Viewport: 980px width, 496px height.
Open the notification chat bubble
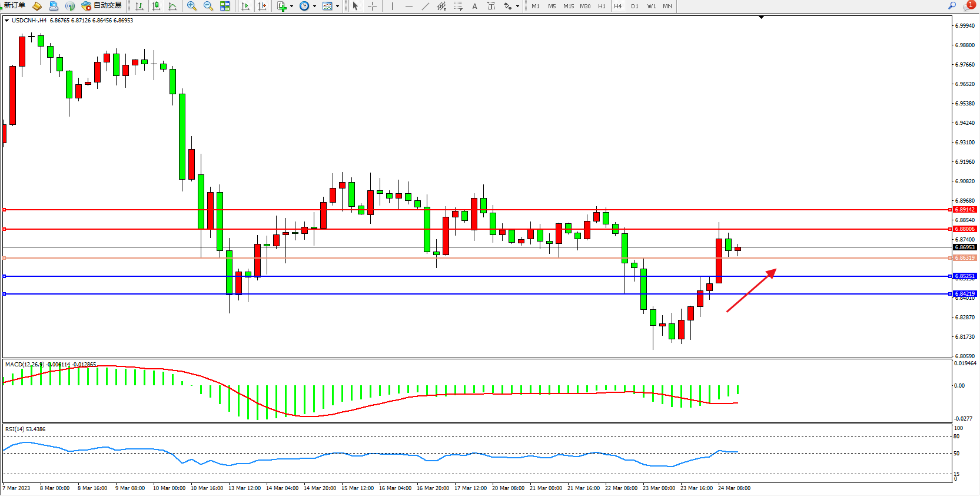(x=968, y=6)
